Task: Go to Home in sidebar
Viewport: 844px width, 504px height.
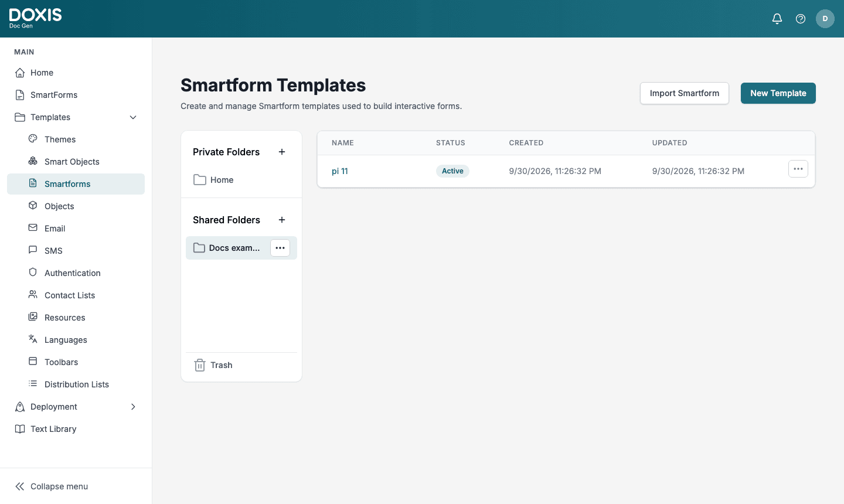Action: tap(76, 73)
